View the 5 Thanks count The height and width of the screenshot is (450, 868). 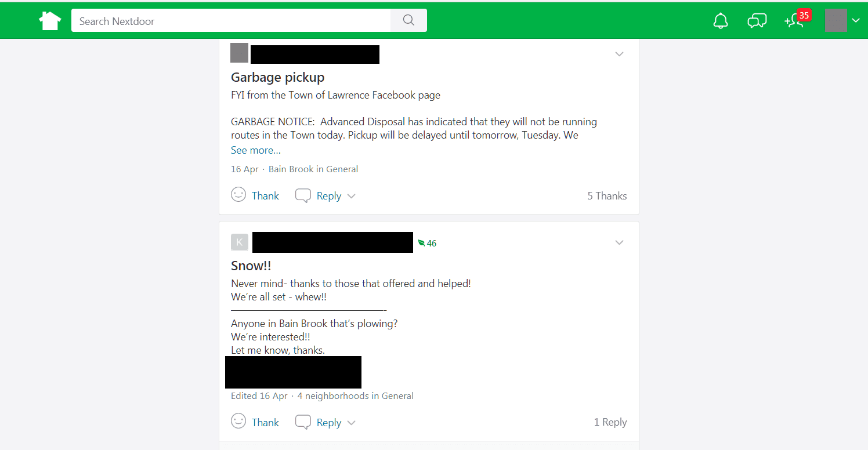click(607, 196)
